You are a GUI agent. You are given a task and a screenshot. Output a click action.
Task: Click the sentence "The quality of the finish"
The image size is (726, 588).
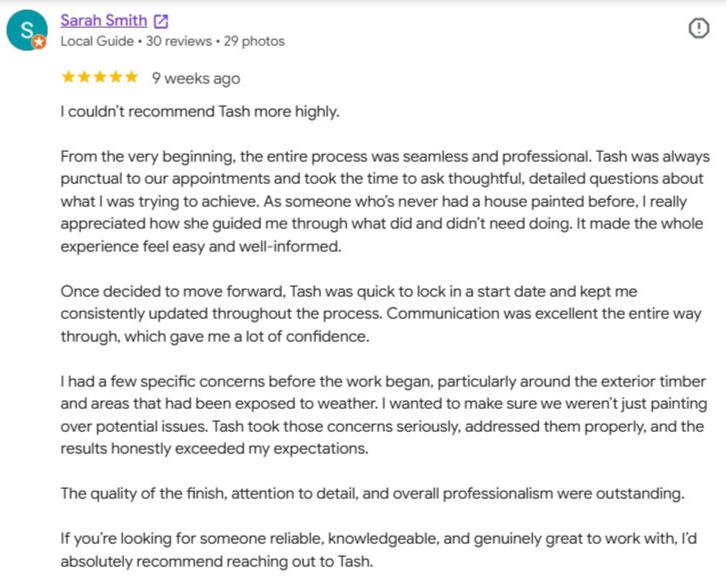[372, 494]
